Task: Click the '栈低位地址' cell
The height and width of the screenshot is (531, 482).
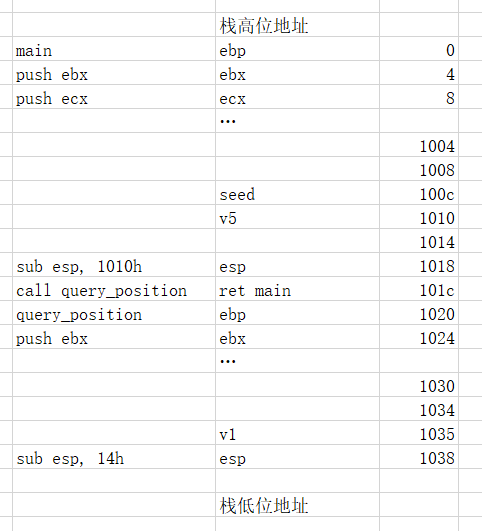Action: click(297, 505)
